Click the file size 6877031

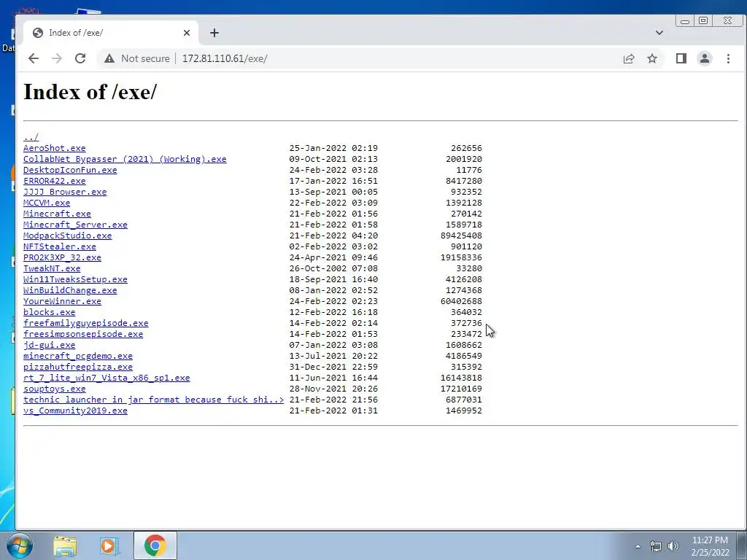click(x=464, y=400)
